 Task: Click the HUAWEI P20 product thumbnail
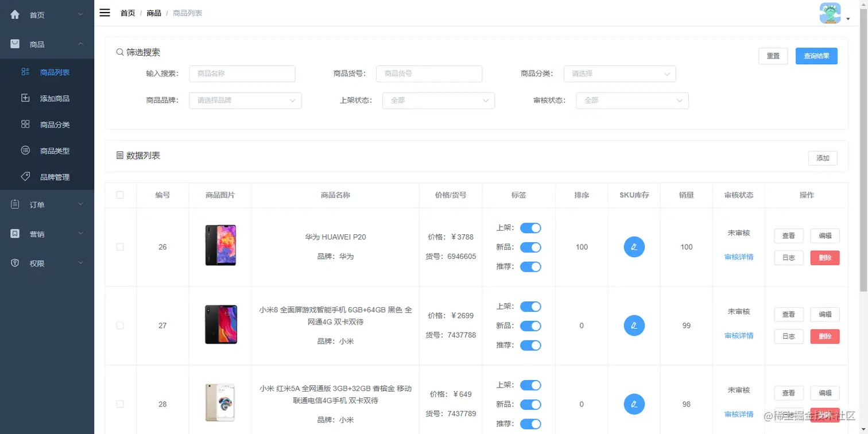click(x=220, y=245)
